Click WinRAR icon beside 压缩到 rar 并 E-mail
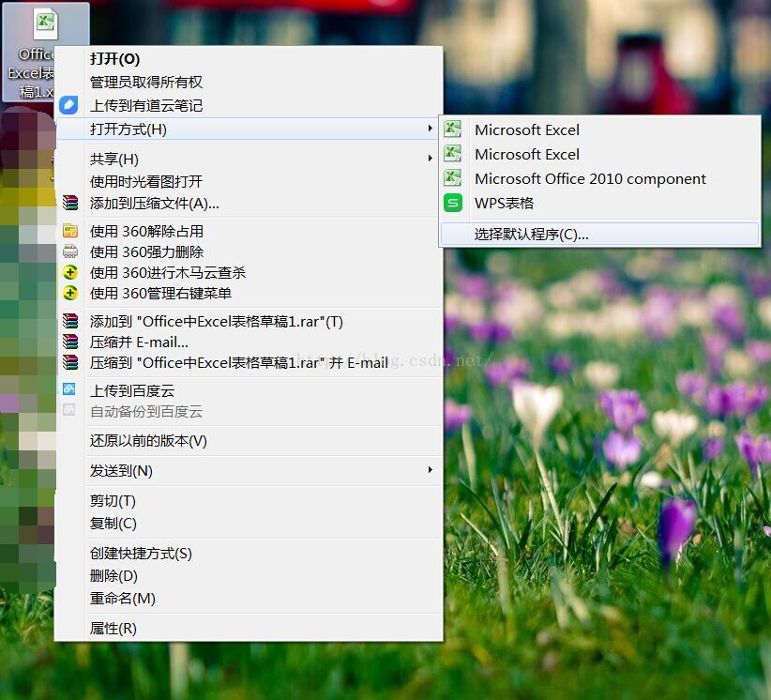Viewport: 771px width, 700px height. pos(70,362)
